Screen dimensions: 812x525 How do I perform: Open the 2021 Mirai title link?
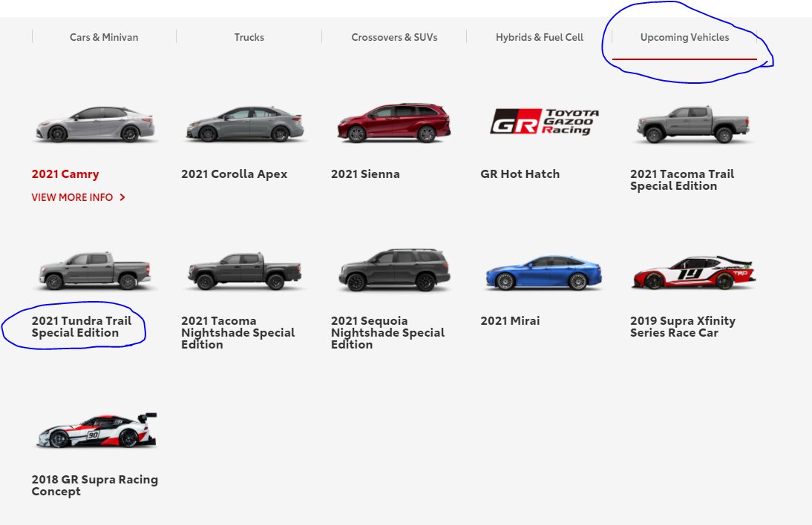tap(510, 320)
